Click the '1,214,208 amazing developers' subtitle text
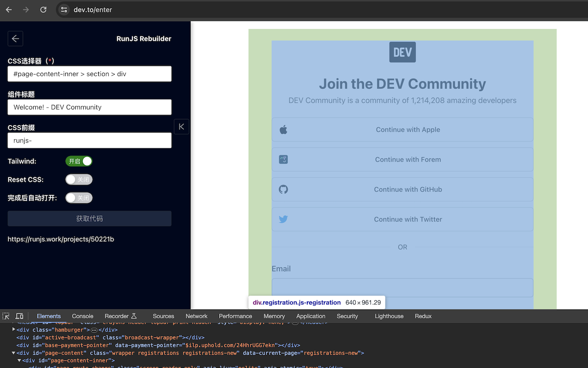 point(464,100)
